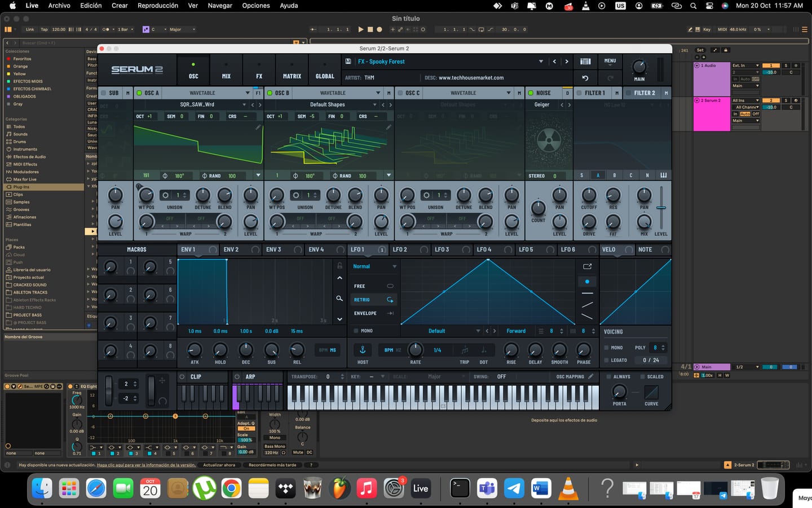Viewport: 812px width, 508px height.
Task: Click the OSC MAPPING pencil icon
Action: tap(590, 376)
